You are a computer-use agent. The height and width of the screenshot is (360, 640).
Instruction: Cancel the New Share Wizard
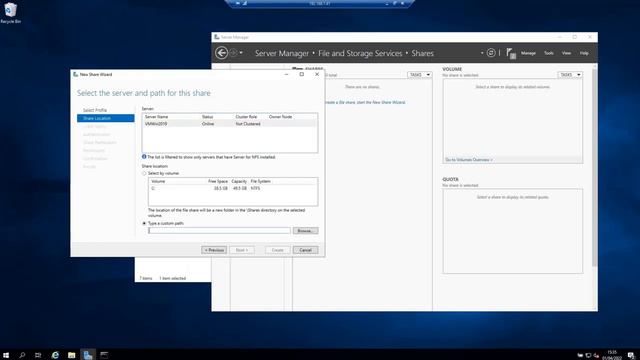[x=305, y=250]
